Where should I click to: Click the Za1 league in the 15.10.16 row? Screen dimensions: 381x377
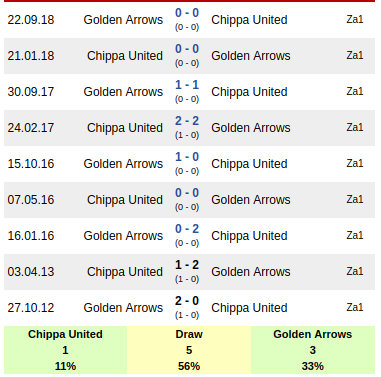pyautogui.click(x=355, y=163)
